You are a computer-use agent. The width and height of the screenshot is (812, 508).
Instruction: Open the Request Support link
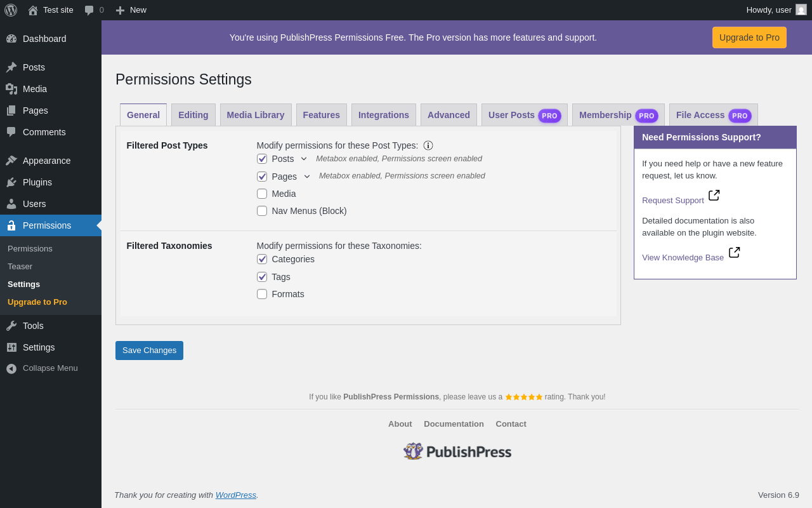click(x=673, y=201)
